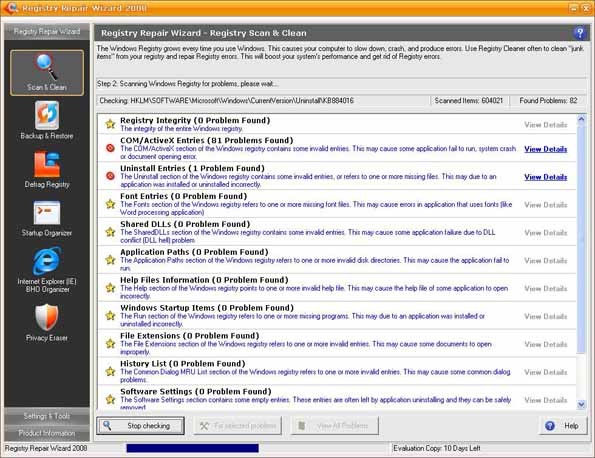595x458 pixels.
Task: Click Fix selected problems button
Action: (238, 426)
